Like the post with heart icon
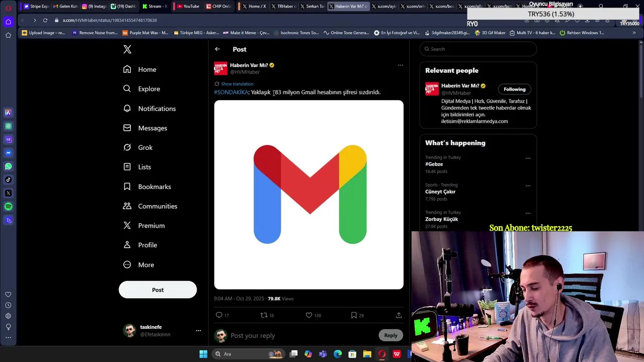644x362 pixels. 309,315
